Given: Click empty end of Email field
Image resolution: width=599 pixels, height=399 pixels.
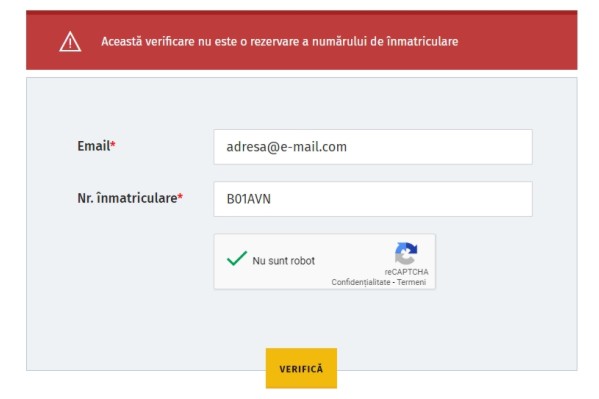Looking at the screenshot, I should (439, 147).
